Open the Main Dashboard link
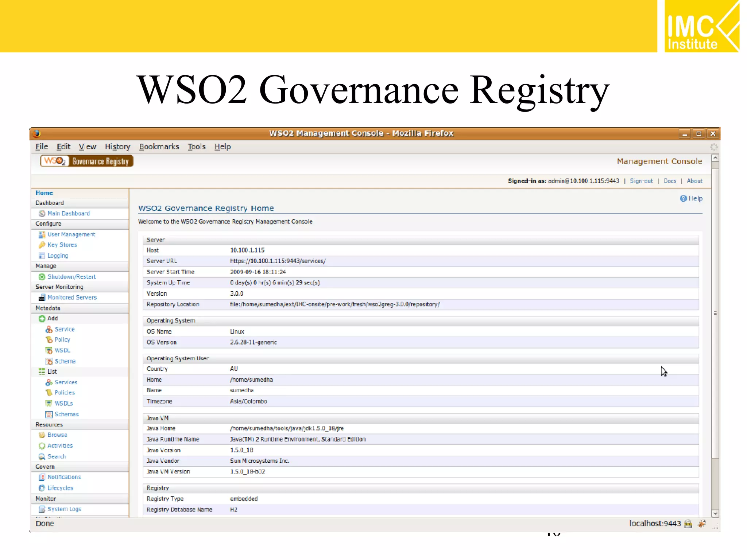 (69, 214)
